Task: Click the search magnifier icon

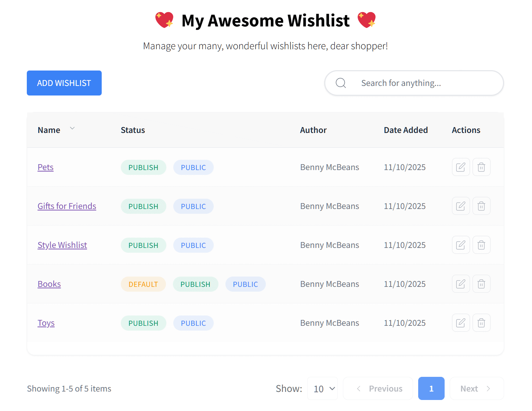Action: click(x=341, y=83)
